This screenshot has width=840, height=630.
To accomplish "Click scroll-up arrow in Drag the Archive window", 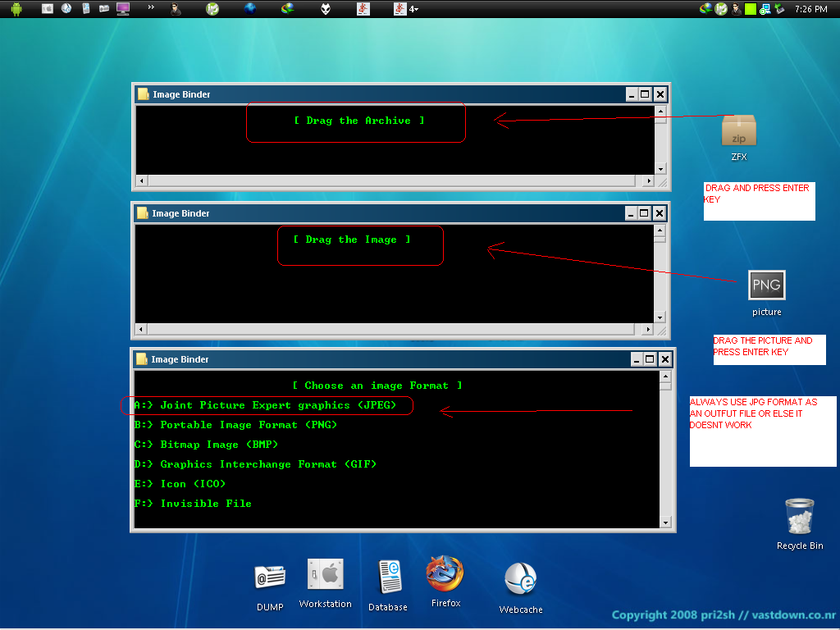I will click(660, 112).
